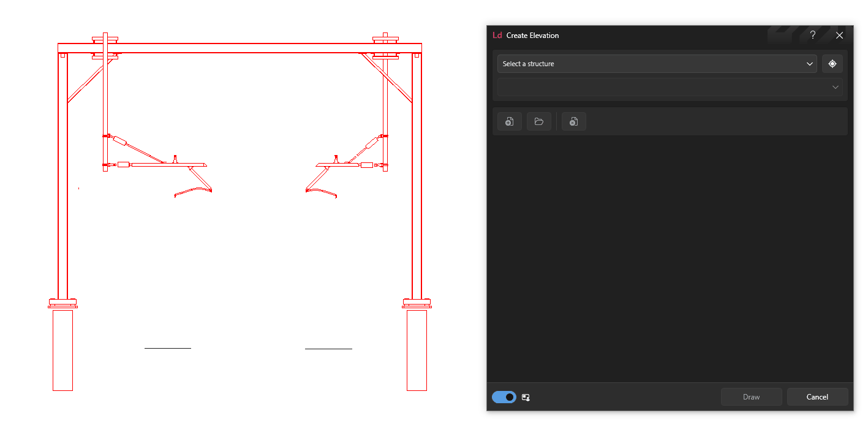Viewport: 868px width, 432px height.
Task: Click the Create Elevation title text
Action: 532,36
